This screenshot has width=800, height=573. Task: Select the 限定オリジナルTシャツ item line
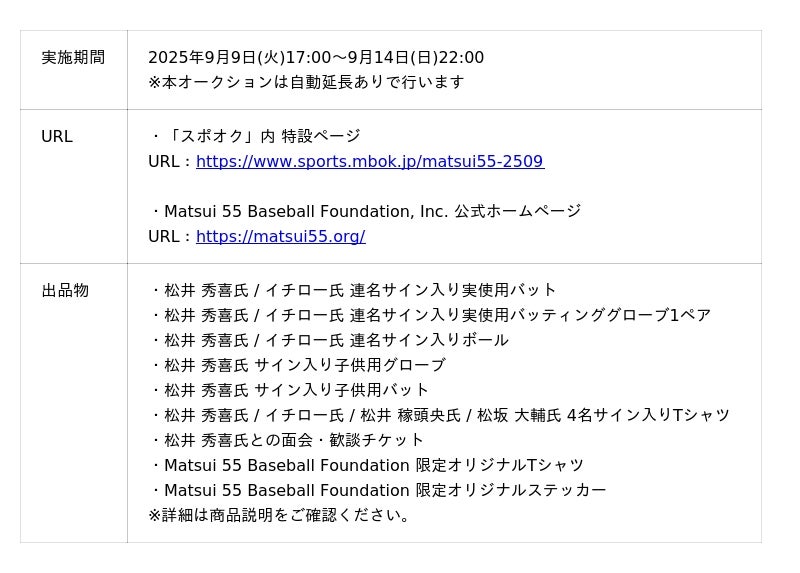coord(366,466)
